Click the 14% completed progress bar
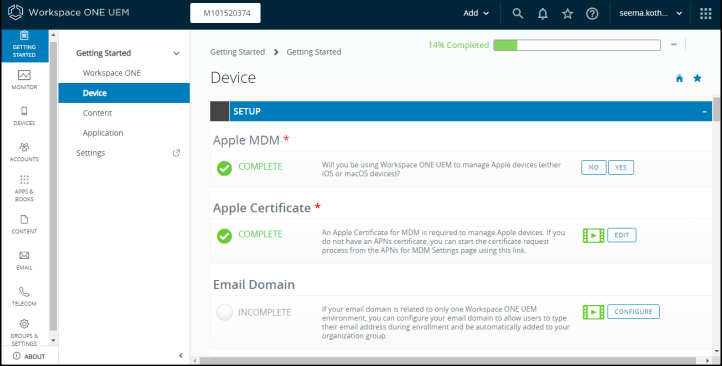This screenshot has height=366, width=722. pyautogui.click(x=577, y=45)
